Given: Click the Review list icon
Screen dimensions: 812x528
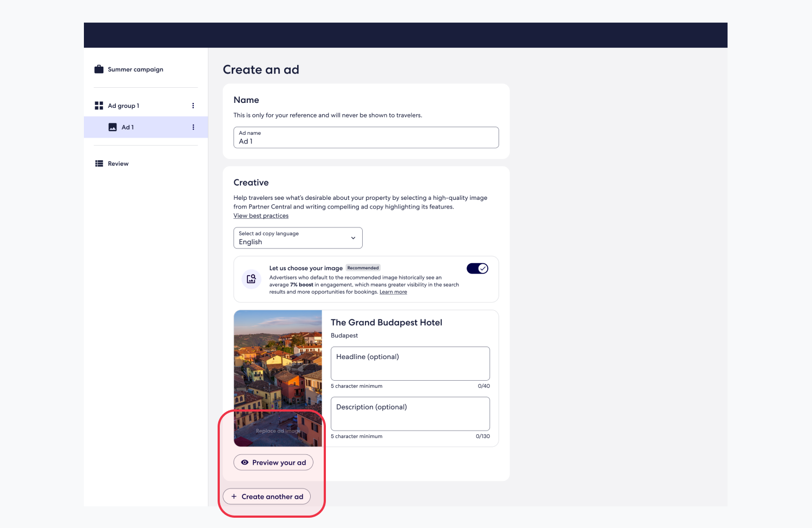Looking at the screenshot, I should click(99, 164).
